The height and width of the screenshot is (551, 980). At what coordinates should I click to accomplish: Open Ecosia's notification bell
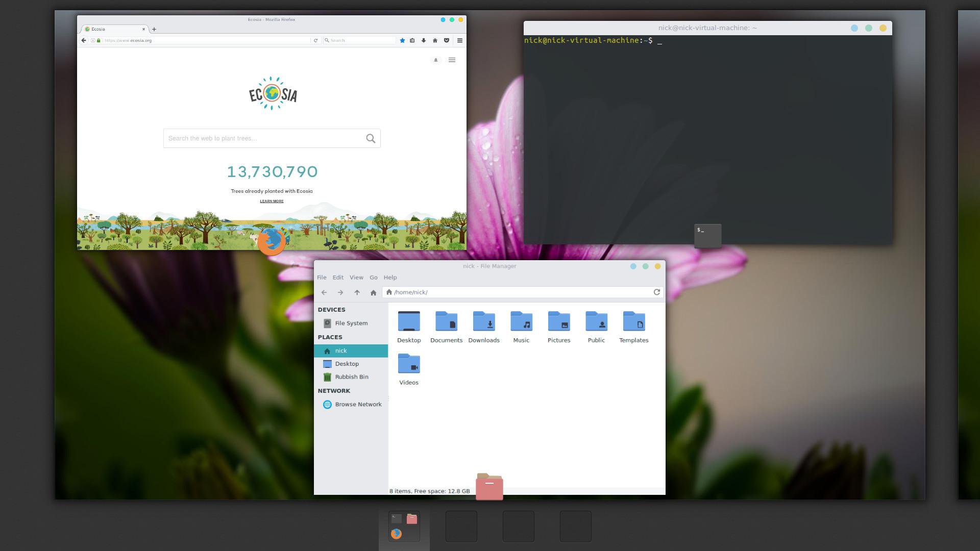click(435, 60)
